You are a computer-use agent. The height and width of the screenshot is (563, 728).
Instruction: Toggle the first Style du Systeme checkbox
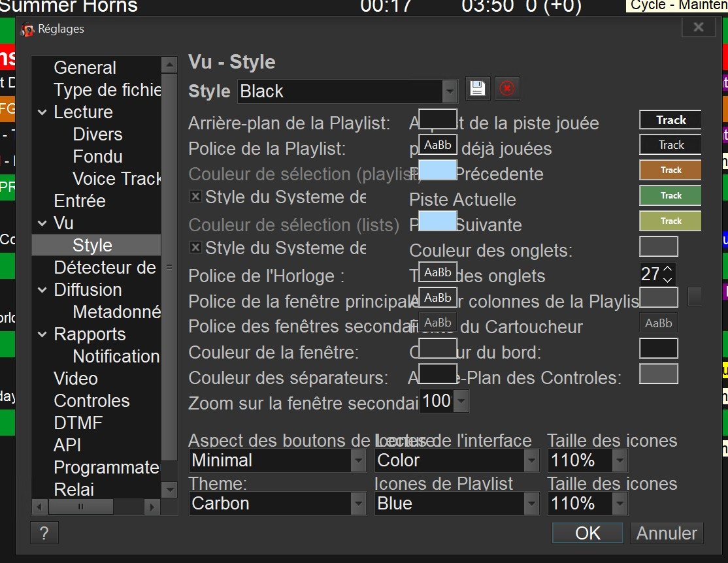[195, 197]
